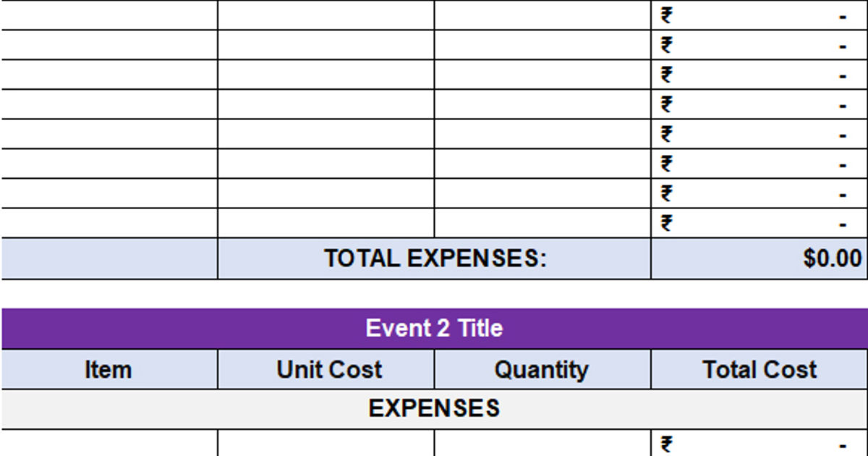Click the empty Quantity cell under Event 2 EXPENSES
The height and width of the screenshot is (456, 868).
[x=542, y=443]
